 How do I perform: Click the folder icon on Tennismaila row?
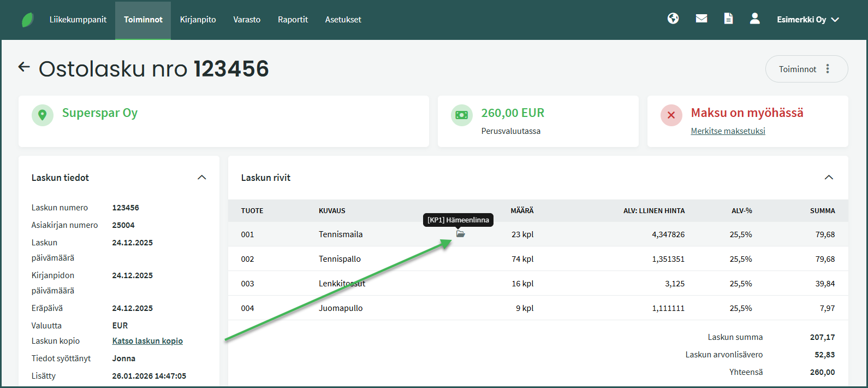point(460,234)
